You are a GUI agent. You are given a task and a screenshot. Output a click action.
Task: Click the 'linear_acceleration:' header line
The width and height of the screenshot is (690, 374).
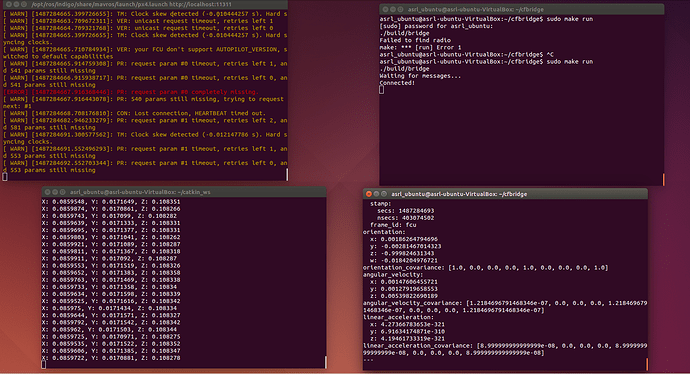[x=398, y=317]
